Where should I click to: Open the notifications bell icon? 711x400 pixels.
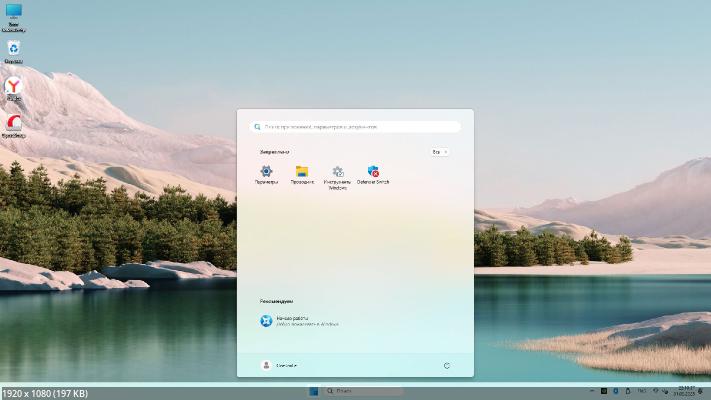[701, 391]
